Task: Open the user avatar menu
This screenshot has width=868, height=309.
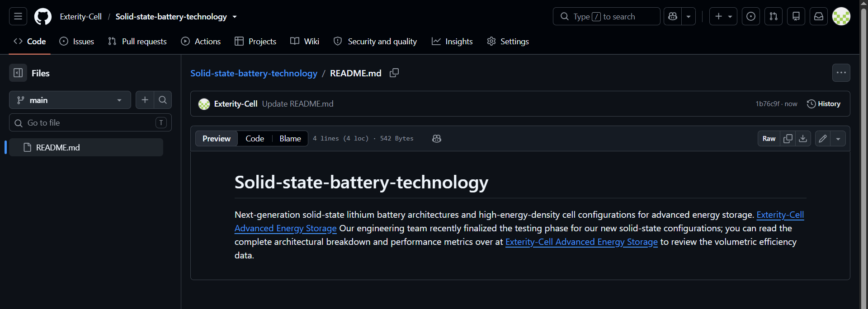Action: click(x=841, y=16)
